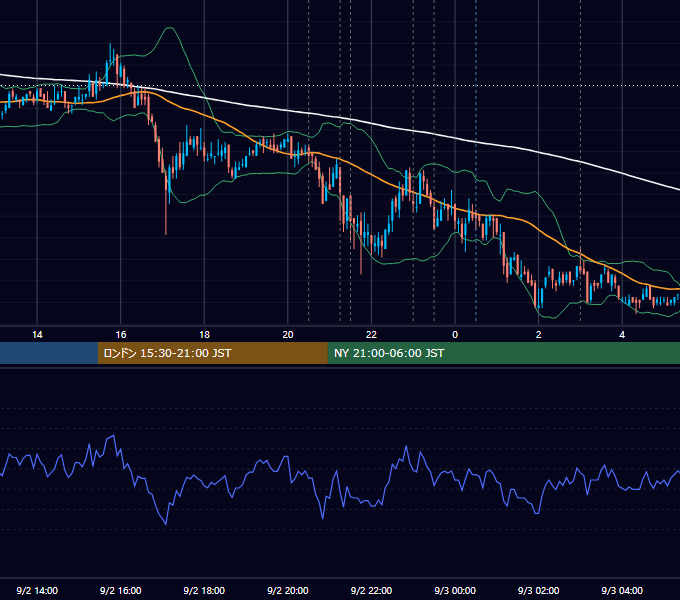Click the 9/2 18:00 time label
The height and width of the screenshot is (600, 680).
click(x=204, y=590)
